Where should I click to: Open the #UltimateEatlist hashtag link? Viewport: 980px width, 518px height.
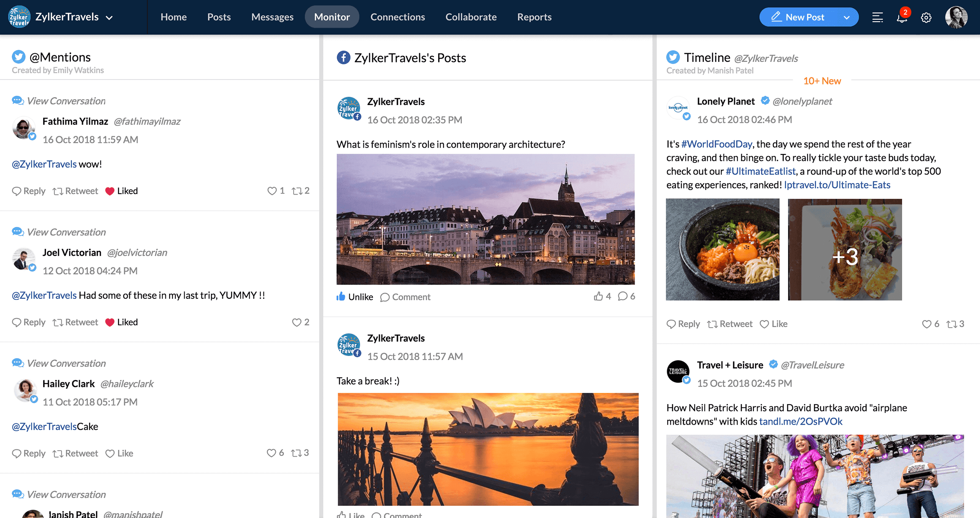coord(761,171)
